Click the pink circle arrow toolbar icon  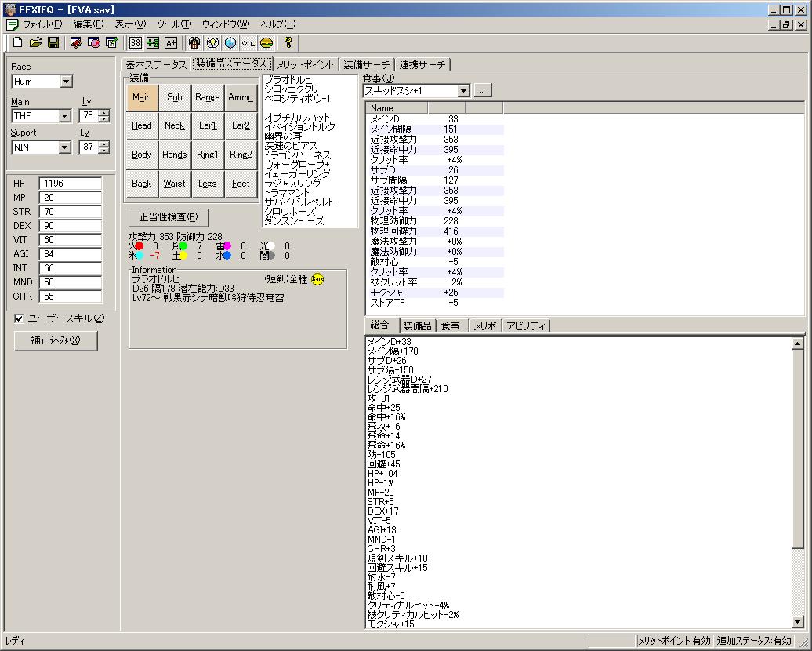tap(94, 43)
